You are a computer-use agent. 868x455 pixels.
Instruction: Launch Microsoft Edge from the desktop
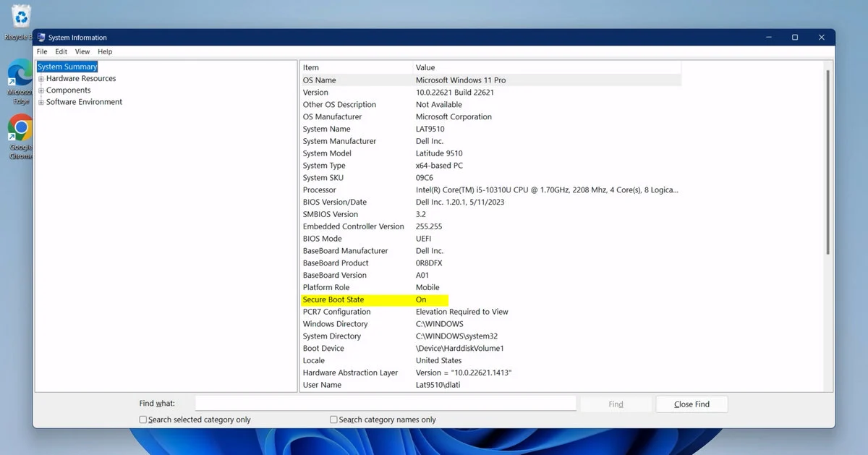coord(20,82)
